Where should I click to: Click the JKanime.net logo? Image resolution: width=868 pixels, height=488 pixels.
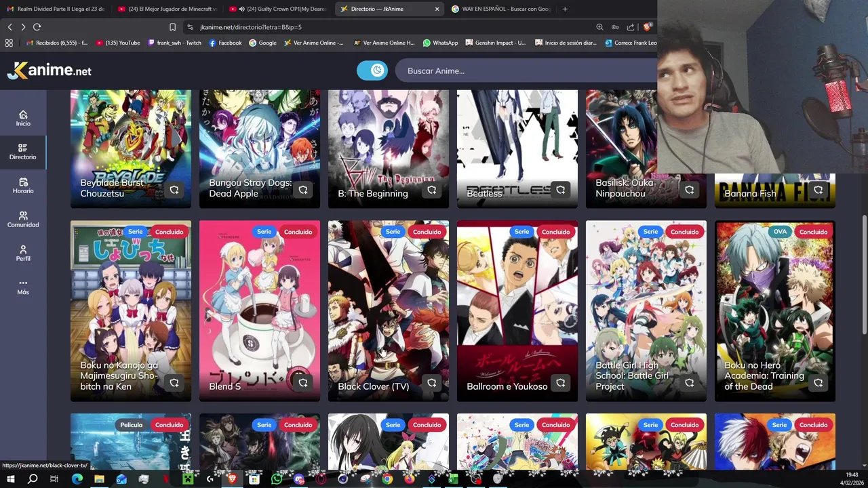click(50, 70)
